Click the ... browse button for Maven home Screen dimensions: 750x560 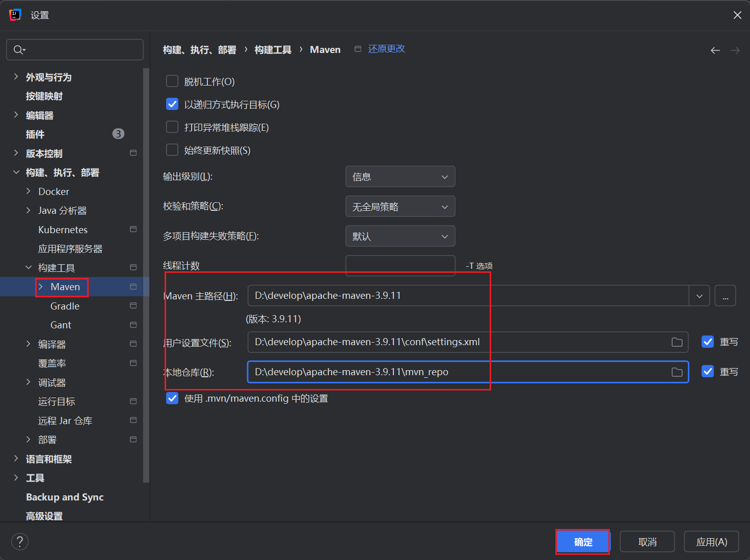[x=726, y=296]
